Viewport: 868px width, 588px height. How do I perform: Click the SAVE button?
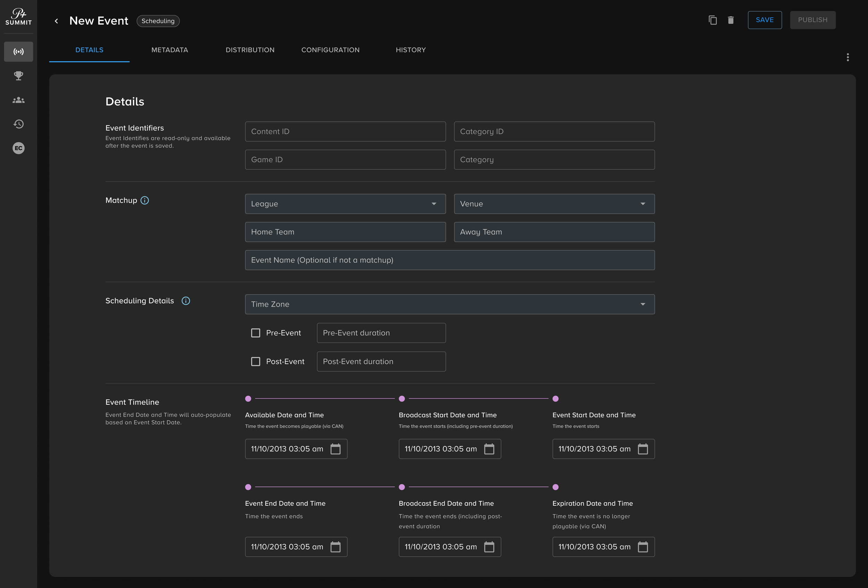pyautogui.click(x=764, y=20)
